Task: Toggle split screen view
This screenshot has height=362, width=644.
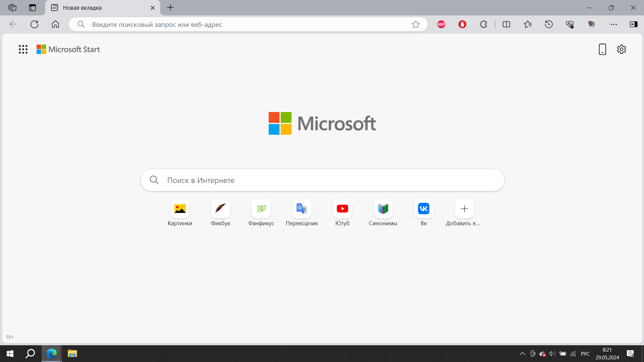Action: pyautogui.click(x=506, y=24)
